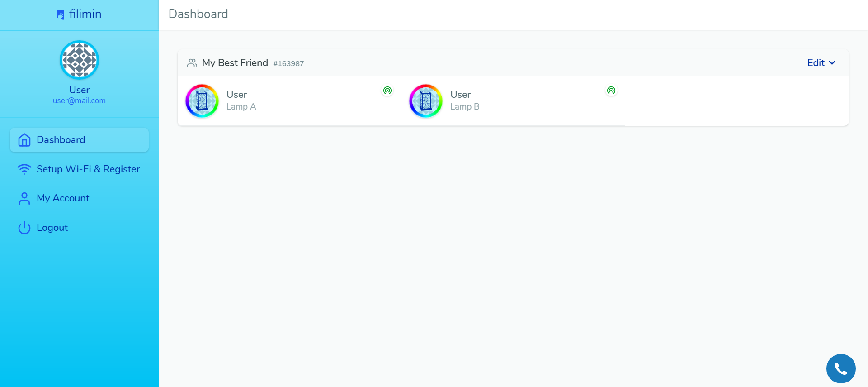
Task: Open My Account page
Action: click(79, 198)
